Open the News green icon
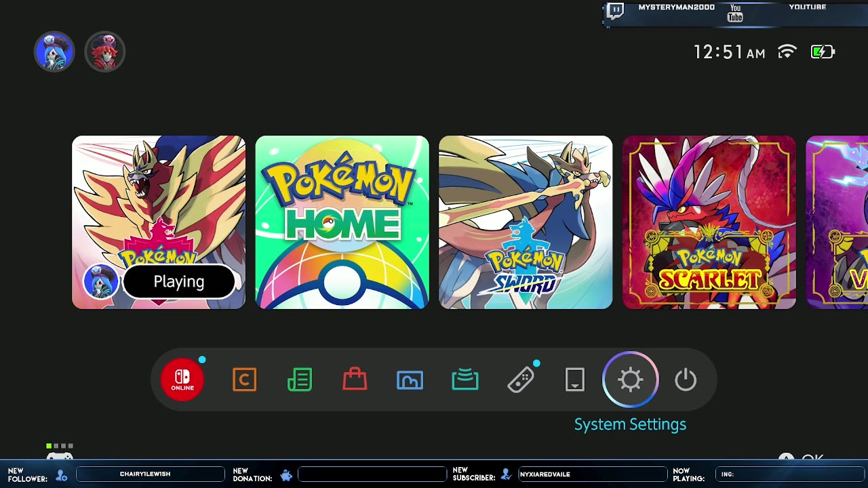Image resolution: width=868 pixels, height=488 pixels. tap(300, 380)
